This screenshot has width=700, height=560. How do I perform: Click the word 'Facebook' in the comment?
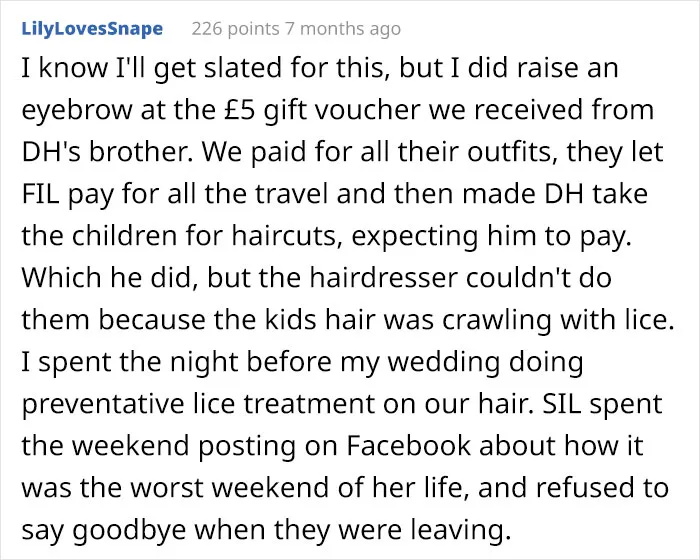(x=408, y=446)
